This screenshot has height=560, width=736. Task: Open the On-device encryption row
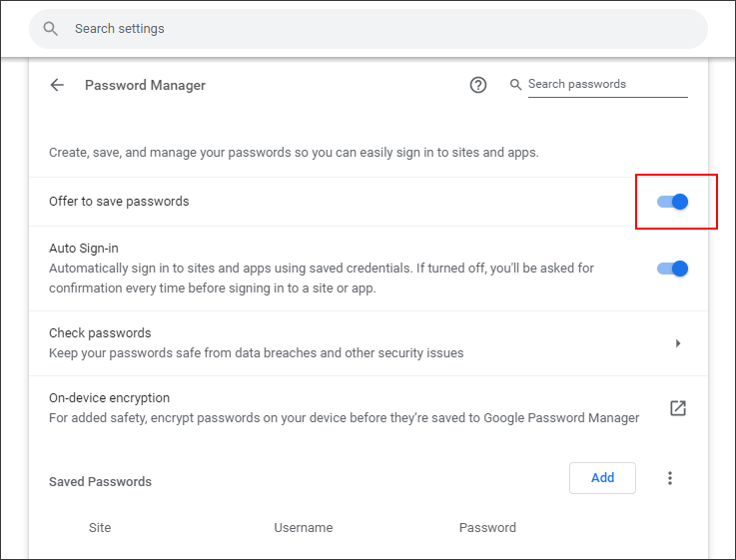pyautogui.click(x=368, y=408)
